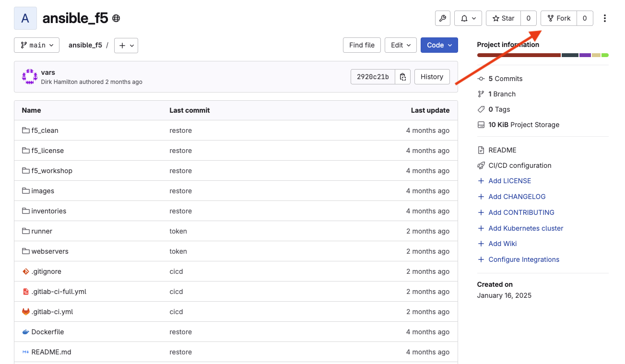625x364 pixels.
Task: Open the webservers folder
Action: [x=50, y=251]
